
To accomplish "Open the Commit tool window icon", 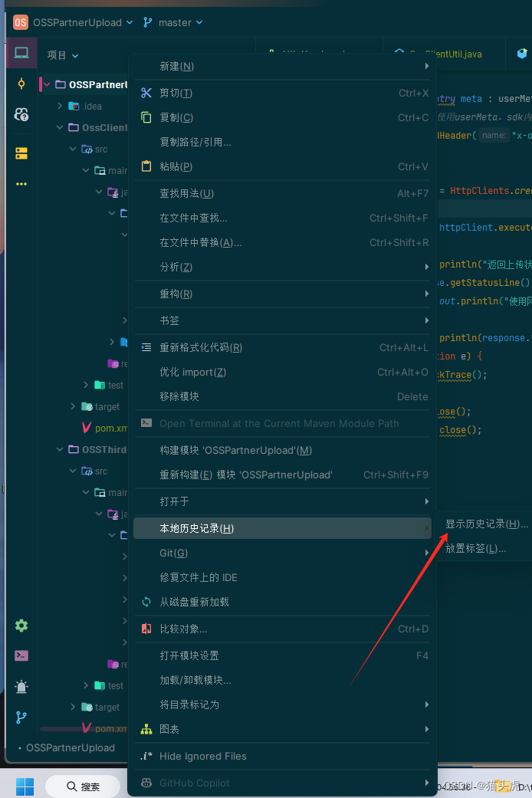I will [21, 84].
